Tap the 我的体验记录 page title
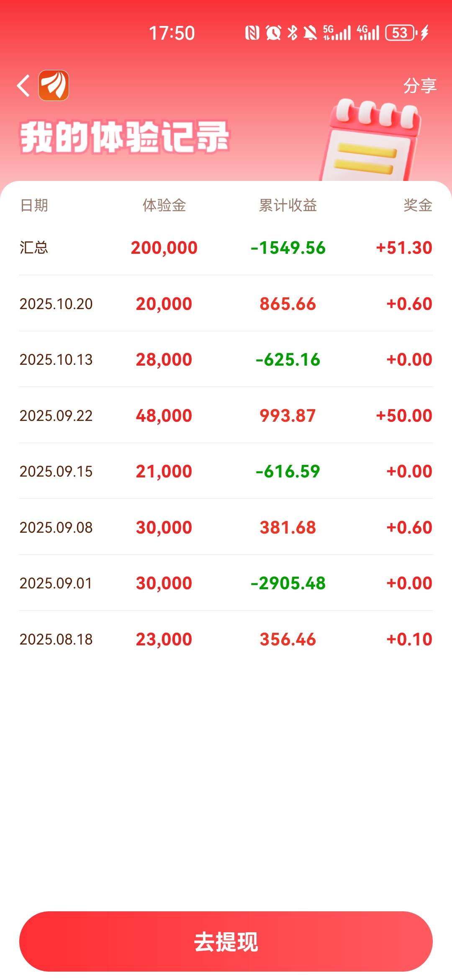 pyautogui.click(x=125, y=137)
